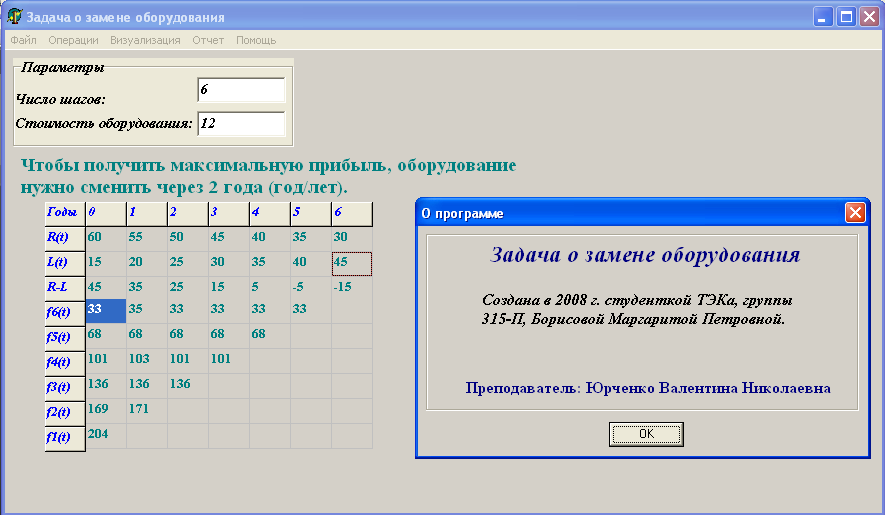The height and width of the screenshot is (515, 885).
Task: Click column header 0
Action: [x=106, y=213]
